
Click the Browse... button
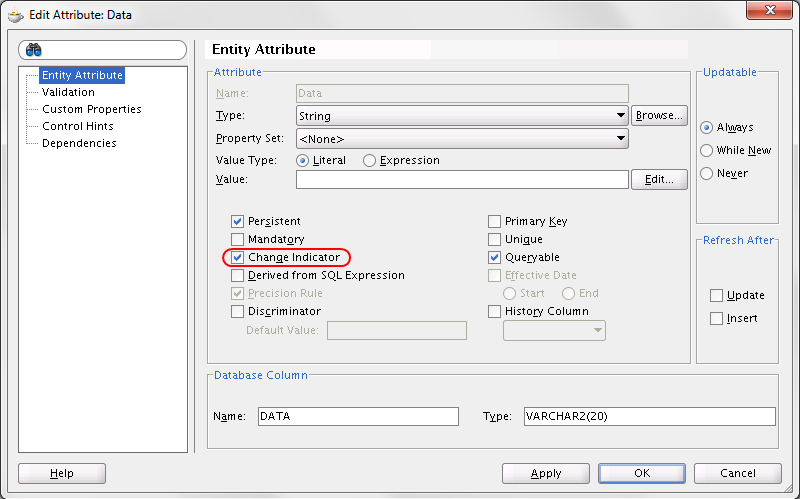659,116
